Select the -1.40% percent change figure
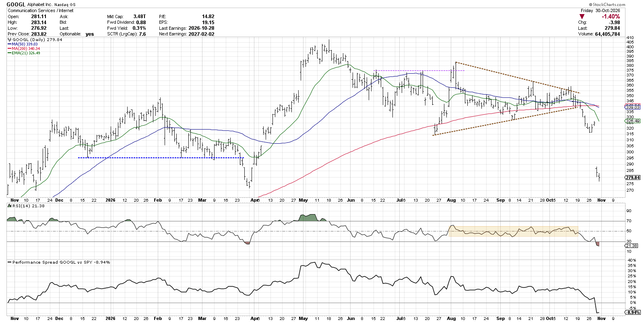The width and height of the screenshot is (644, 322). click(611, 17)
